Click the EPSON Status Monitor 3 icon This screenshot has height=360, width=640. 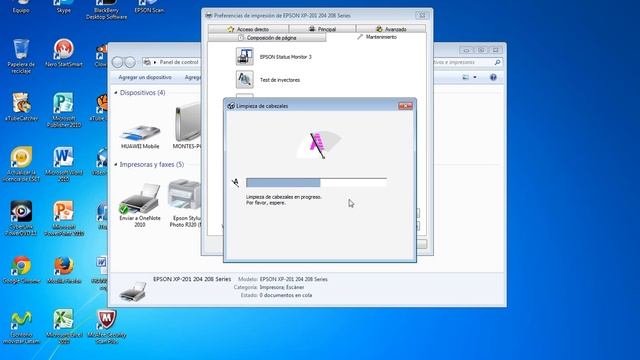tap(244, 56)
